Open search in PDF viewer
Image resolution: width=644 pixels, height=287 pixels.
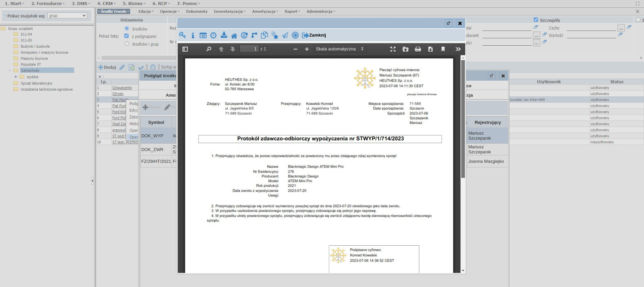[x=209, y=49]
